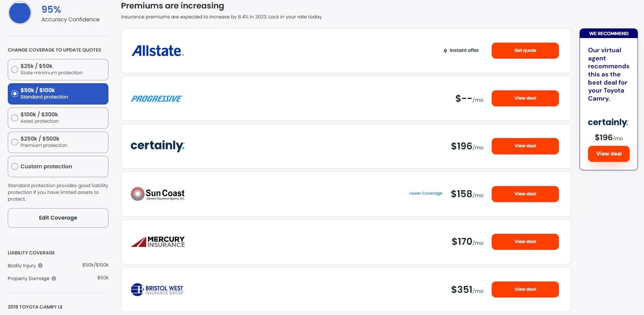Click the Certainly logo in the quotes list

tap(157, 146)
